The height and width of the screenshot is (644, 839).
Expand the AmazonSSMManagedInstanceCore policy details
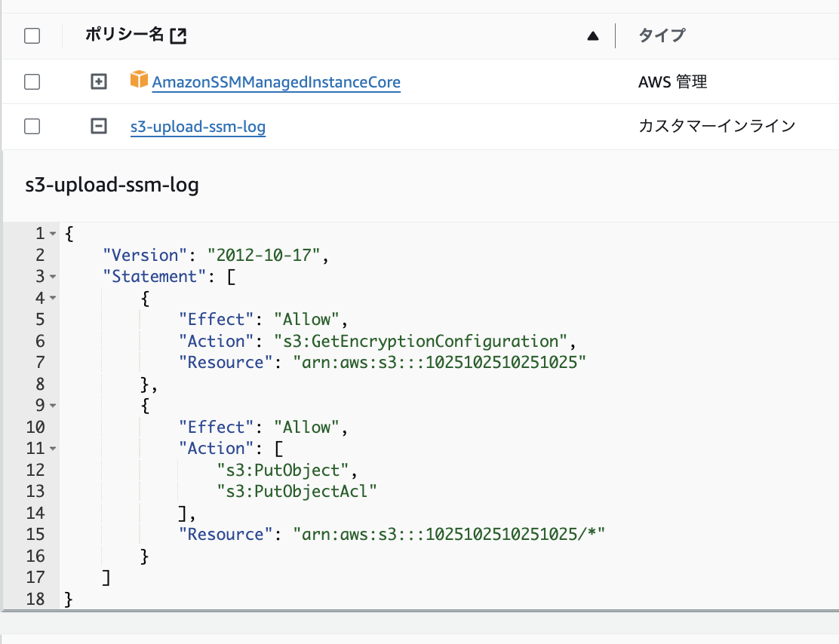[98, 81]
